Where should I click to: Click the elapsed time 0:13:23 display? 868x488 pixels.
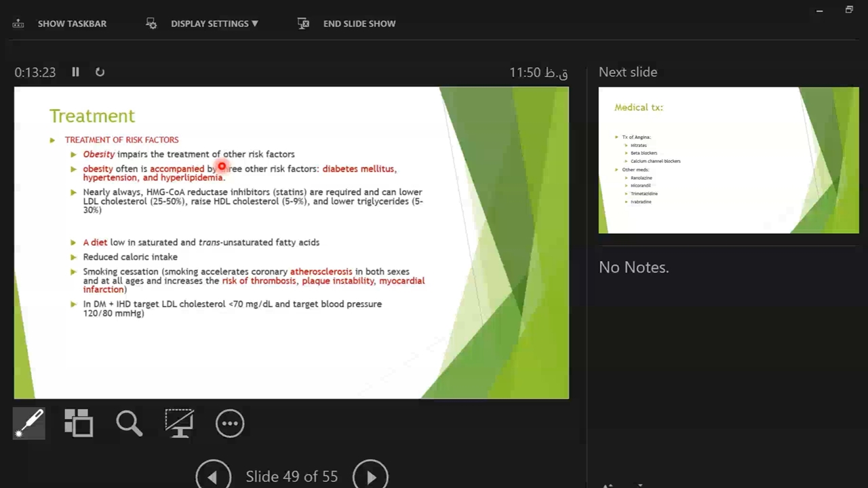pos(35,73)
